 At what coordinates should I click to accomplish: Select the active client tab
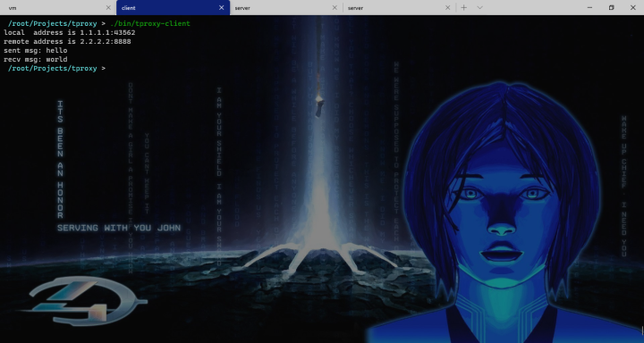tap(173, 8)
